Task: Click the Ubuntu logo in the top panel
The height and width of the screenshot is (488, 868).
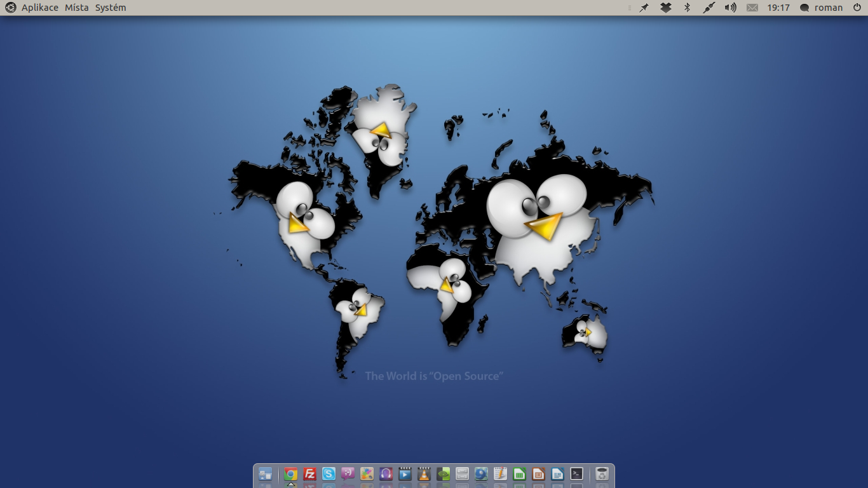Action: coord(11,8)
